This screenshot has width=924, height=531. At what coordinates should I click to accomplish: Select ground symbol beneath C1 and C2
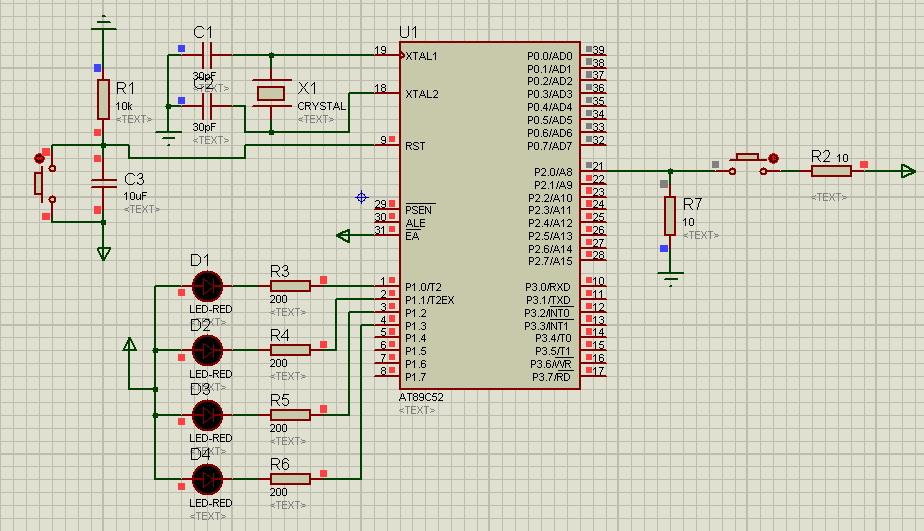click(x=169, y=140)
